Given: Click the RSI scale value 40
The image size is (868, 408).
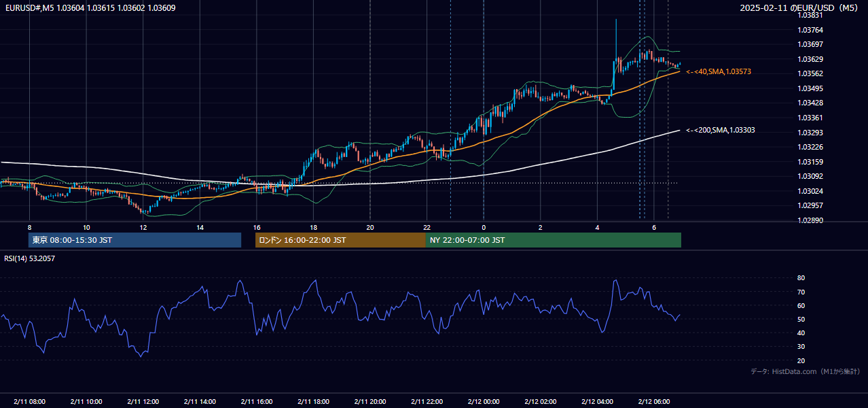Looking at the screenshot, I should [x=801, y=333].
